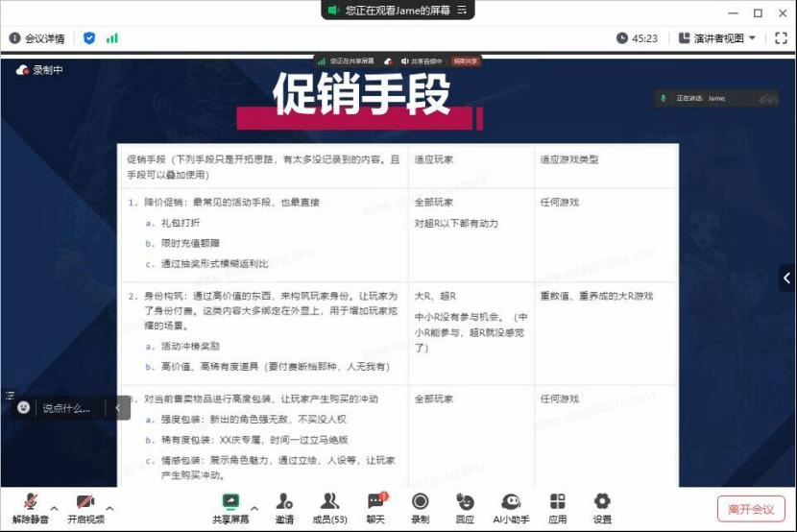Click the blue security shield icon
Screen dimensions: 797x532
tap(89, 38)
